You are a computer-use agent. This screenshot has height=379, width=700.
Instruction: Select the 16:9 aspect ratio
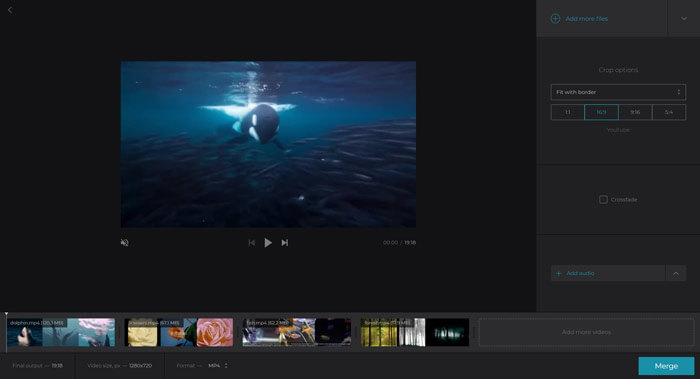pos(601,112)
